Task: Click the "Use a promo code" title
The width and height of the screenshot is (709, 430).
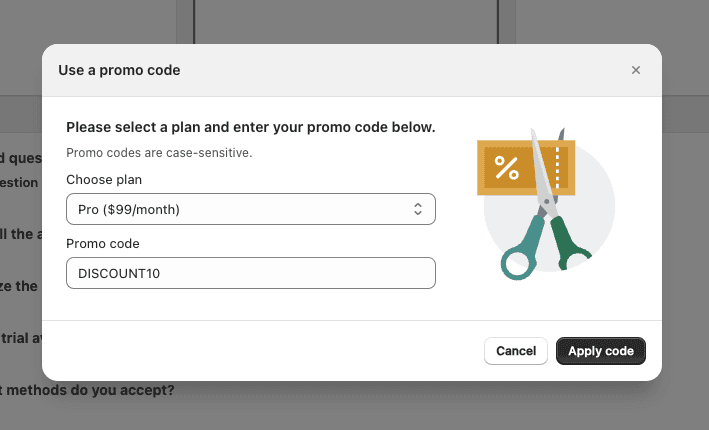Action: coord(119,70)
